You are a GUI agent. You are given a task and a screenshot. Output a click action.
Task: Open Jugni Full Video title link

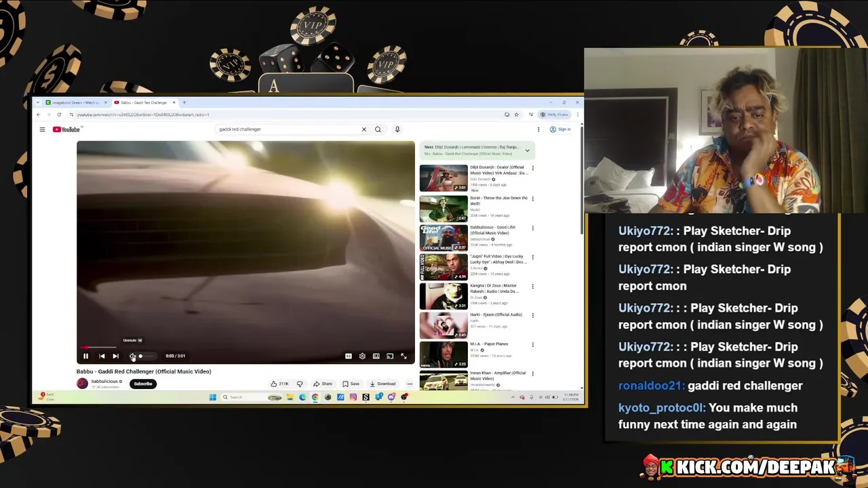tap(498, 259)
